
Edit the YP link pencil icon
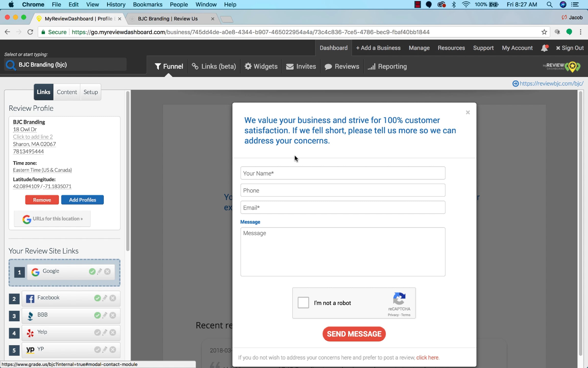coord(105,350)
